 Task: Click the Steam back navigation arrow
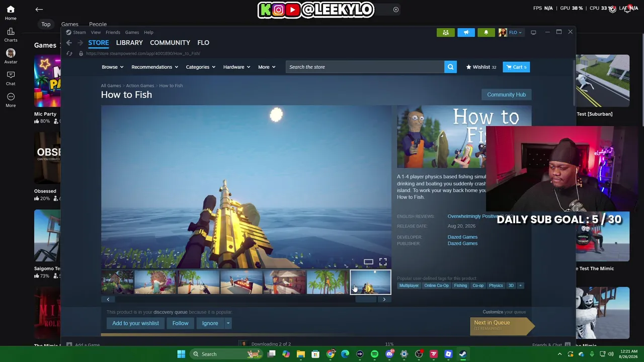point(69,43)
